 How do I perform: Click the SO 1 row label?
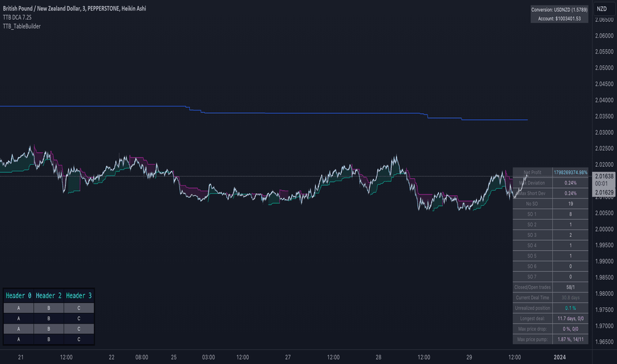(x=532, y=214)
